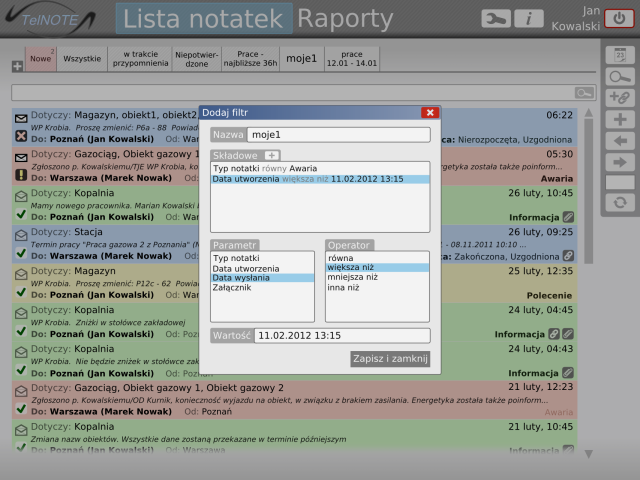
Task: Open the settings wrench icon
Action: click(x=496, y=19)
